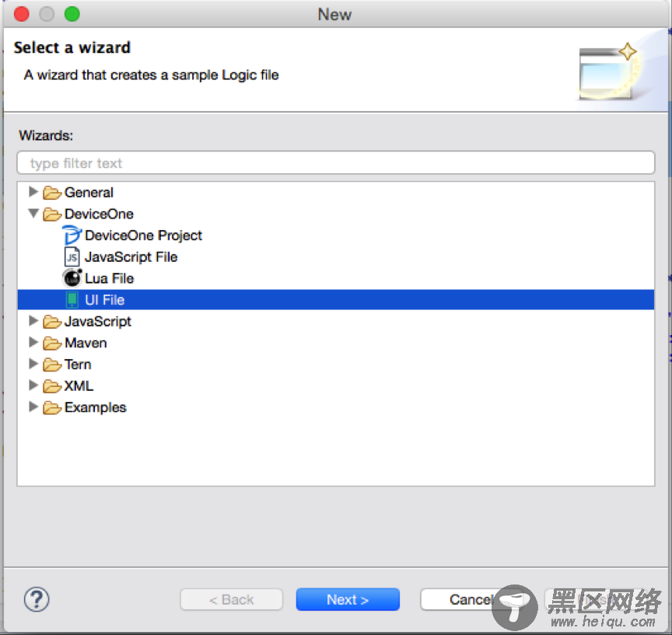
Task: Expand the General category
Action: click(33, 191)
